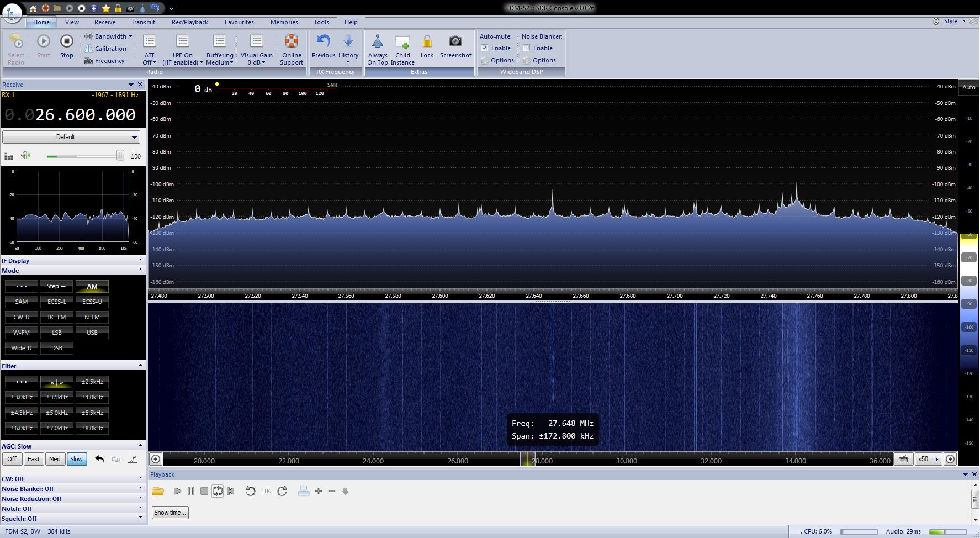Image resolution: width=980 pixels, height=538 pixels.
Task: Open Online Support lifebuoy icon
Action: pyautogui.click(x=292, y=42)
